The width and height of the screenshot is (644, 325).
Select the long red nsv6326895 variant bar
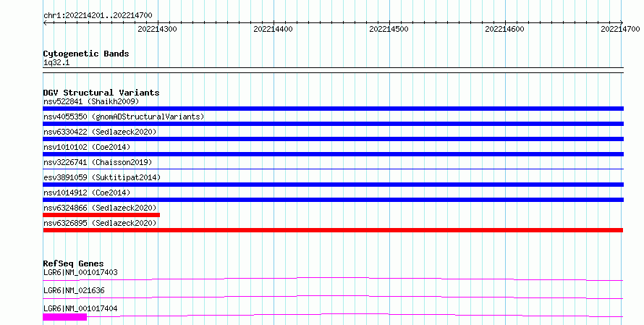tap(333, 230)
